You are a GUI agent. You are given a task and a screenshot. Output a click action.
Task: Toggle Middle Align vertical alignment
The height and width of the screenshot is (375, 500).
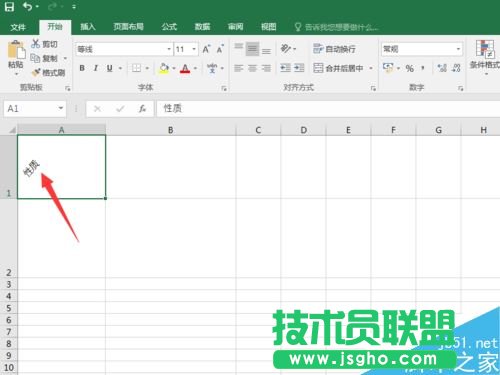pyautogui.click(x=252, y=49)
